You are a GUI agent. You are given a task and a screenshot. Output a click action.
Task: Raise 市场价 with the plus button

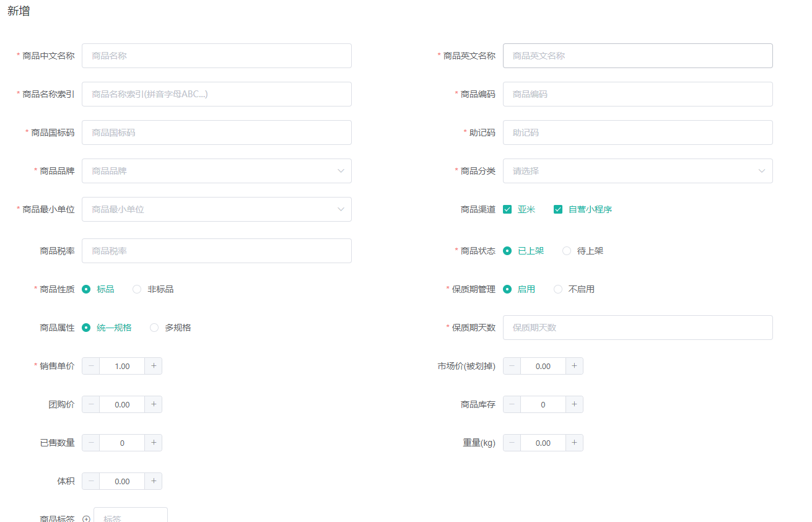pos(574,366)
